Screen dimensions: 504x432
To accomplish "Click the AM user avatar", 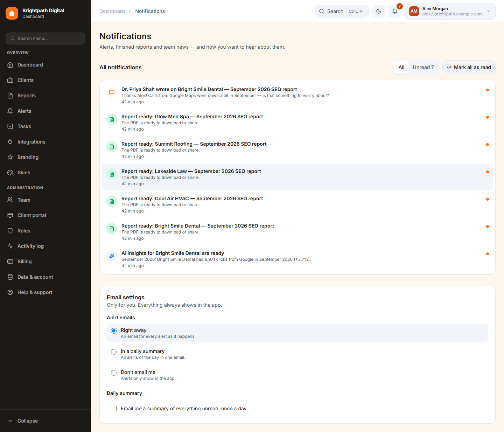I will [414, 11].
